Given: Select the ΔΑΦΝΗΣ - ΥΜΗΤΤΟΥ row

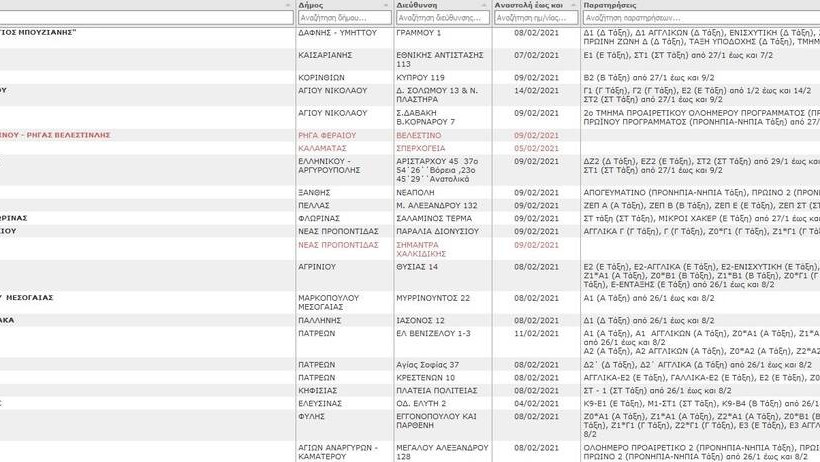Looking at the screenshot, I should (x=337, y=33).
